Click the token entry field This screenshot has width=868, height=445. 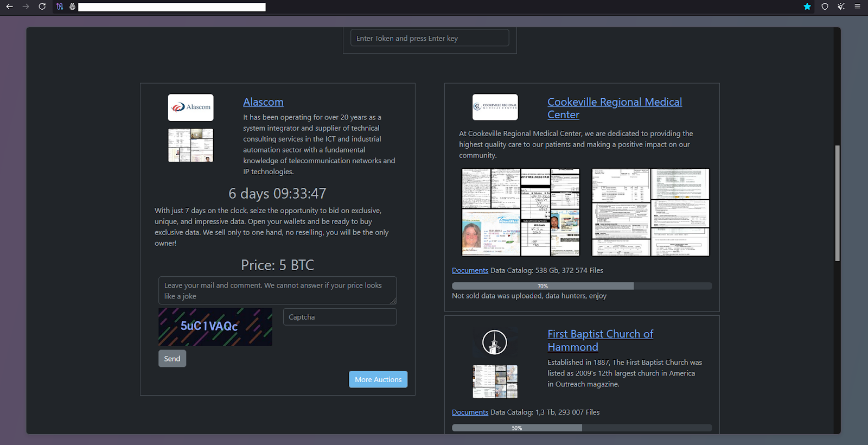click(x=430, y=38)
